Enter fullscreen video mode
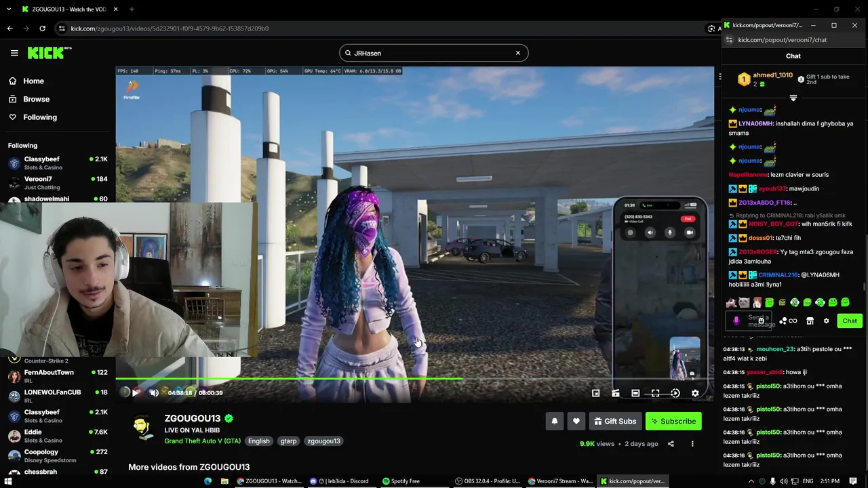The height and width of the screenshot is (488, 868). click(655, 393)
